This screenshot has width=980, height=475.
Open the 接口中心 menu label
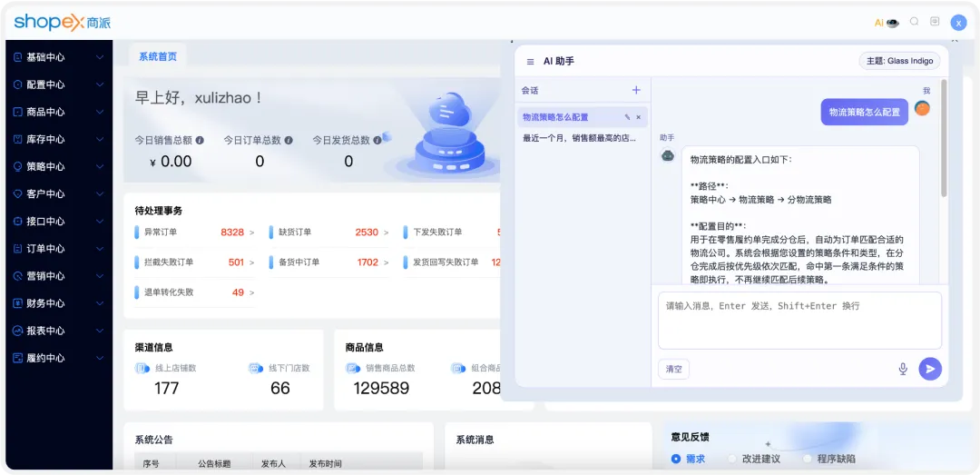point(45,221)
